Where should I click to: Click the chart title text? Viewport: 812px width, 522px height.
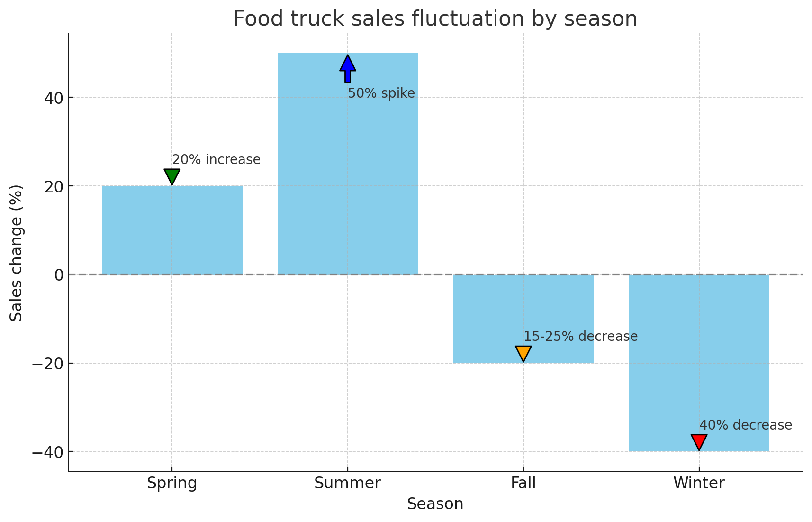[435, 19]
